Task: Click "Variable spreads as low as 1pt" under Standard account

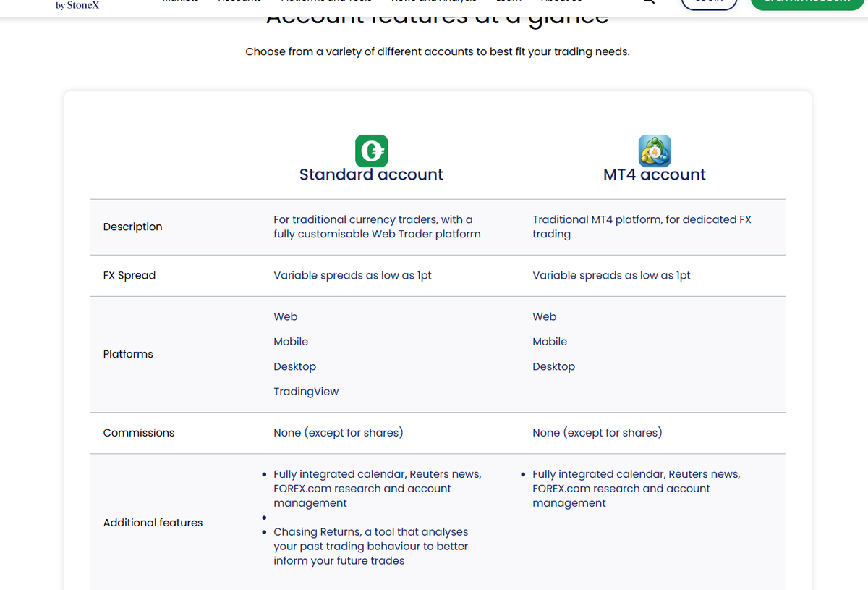Action: [352, 275]
